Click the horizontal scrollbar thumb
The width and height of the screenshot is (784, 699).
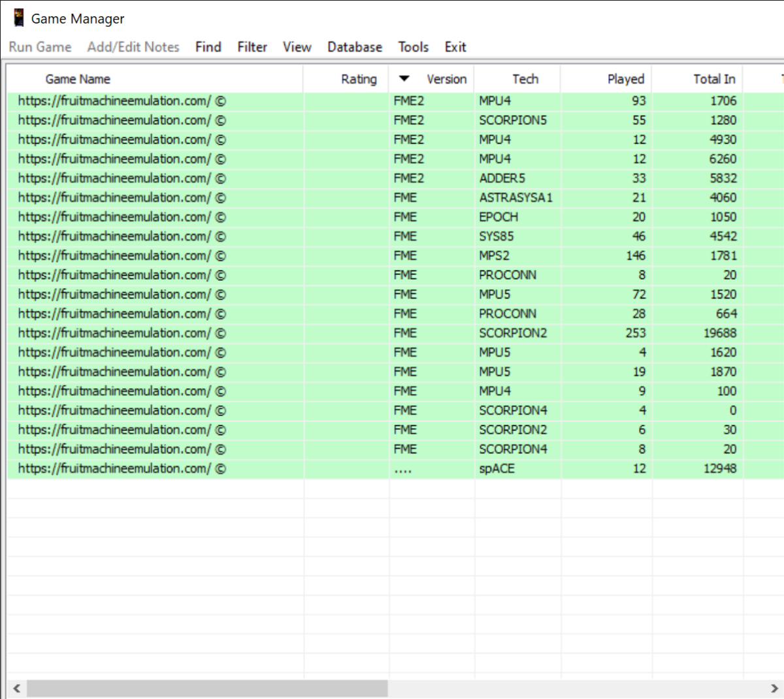click(207, 688)
